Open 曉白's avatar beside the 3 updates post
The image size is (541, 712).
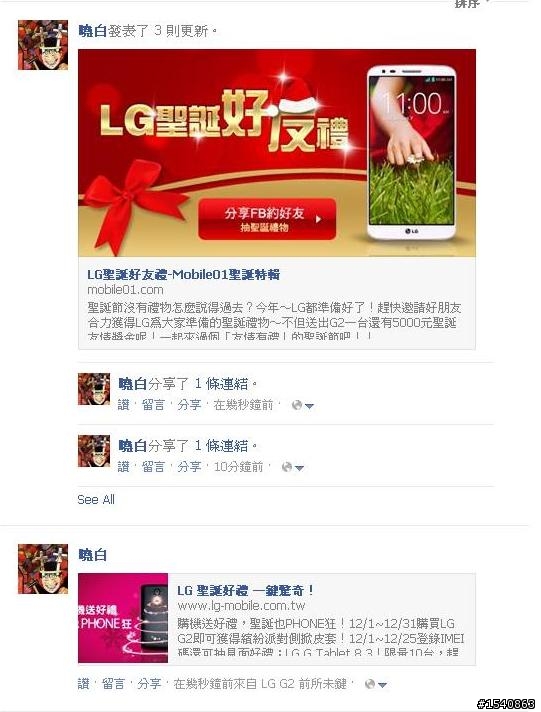coord(43,45)
